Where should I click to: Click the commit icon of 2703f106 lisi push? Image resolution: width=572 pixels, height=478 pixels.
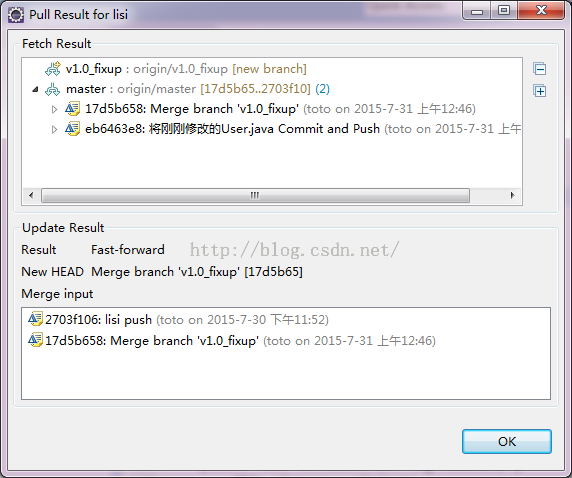point(35,319)
